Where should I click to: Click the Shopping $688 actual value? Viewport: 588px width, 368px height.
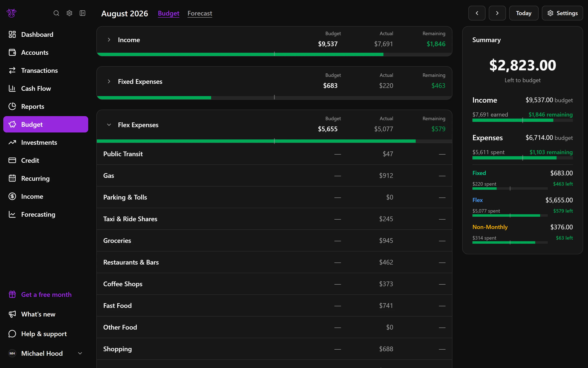coord(386,349)
